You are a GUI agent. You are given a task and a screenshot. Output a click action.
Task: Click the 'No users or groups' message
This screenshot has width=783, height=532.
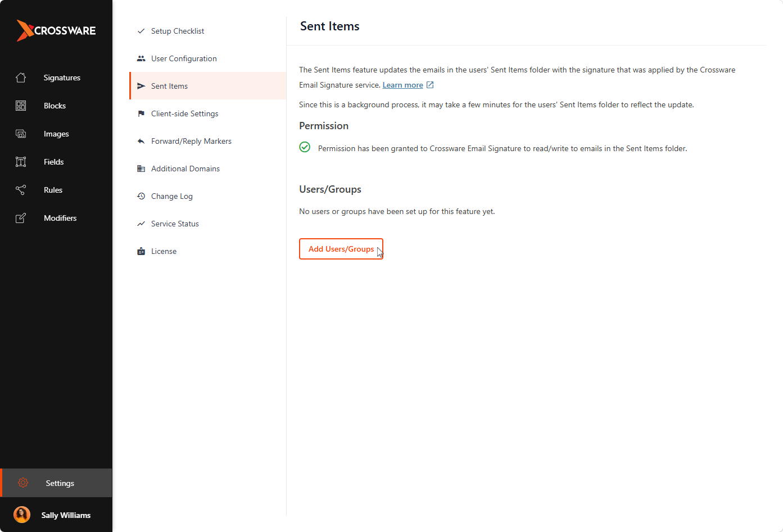[397, 211]
